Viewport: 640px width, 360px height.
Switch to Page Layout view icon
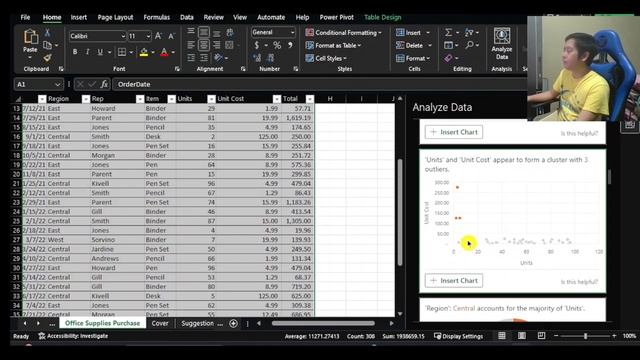point(522,336)
